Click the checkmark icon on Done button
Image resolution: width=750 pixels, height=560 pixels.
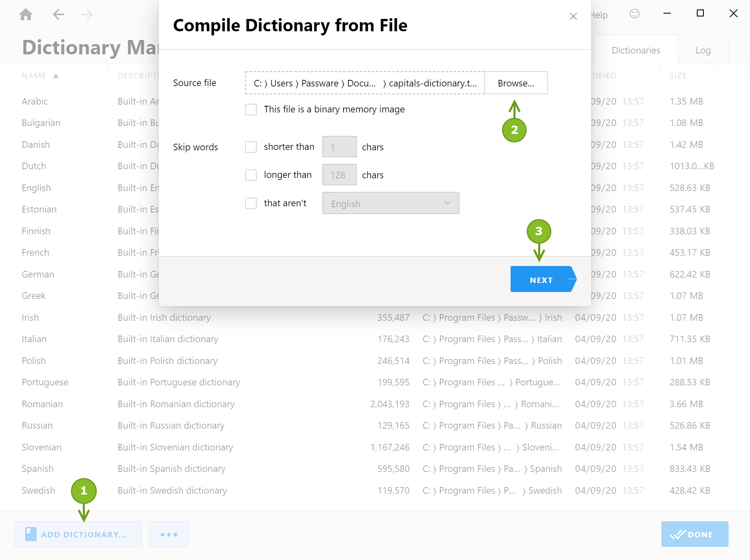677,534
